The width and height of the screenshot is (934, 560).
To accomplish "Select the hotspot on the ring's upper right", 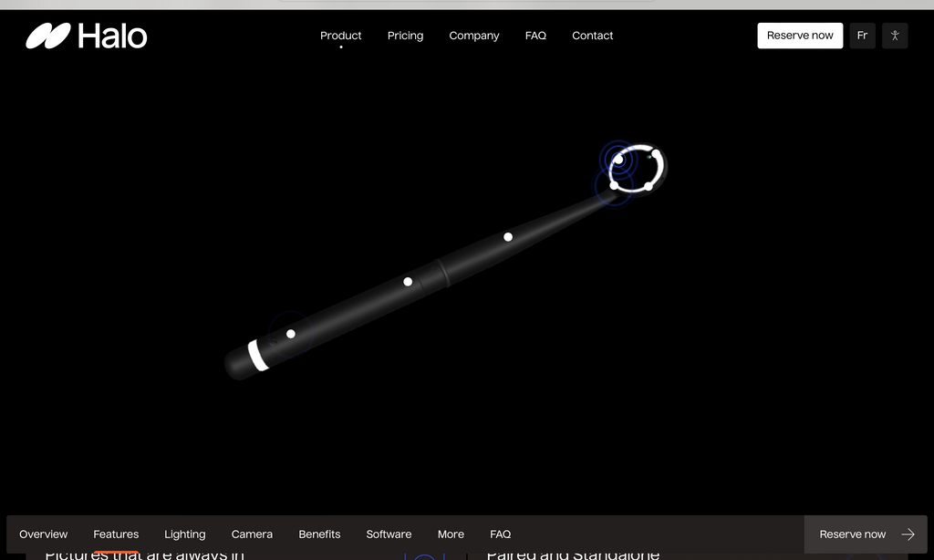I will tap(655, 153).
